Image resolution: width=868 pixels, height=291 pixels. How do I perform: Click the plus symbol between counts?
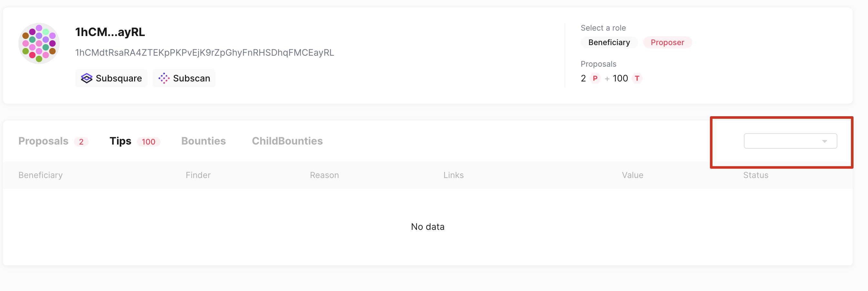(x=607, y=78)
